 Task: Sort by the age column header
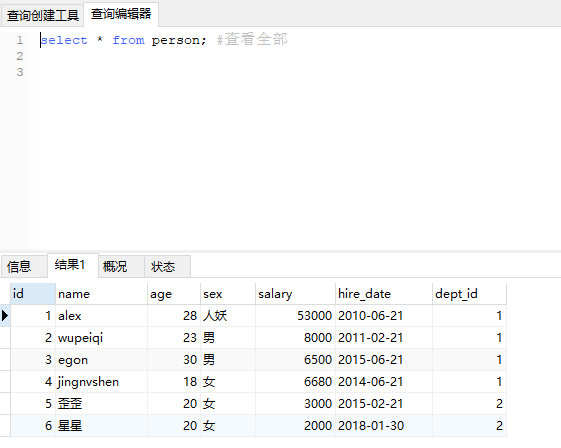174,294
